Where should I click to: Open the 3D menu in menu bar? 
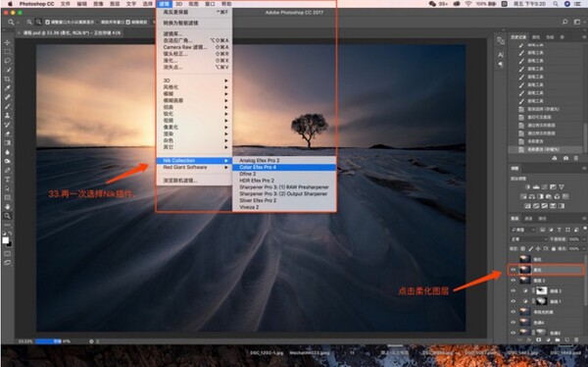tap(179, 4)
